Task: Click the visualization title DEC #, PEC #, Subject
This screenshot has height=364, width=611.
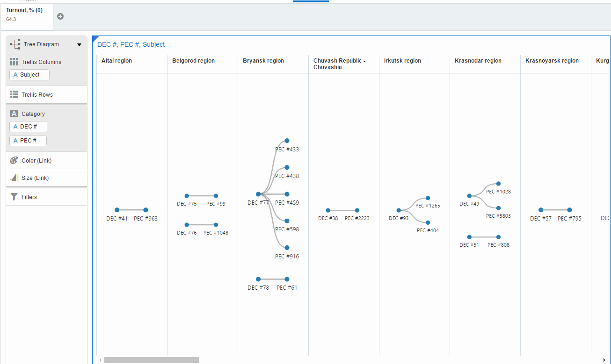Action: [x=131, y=44]
